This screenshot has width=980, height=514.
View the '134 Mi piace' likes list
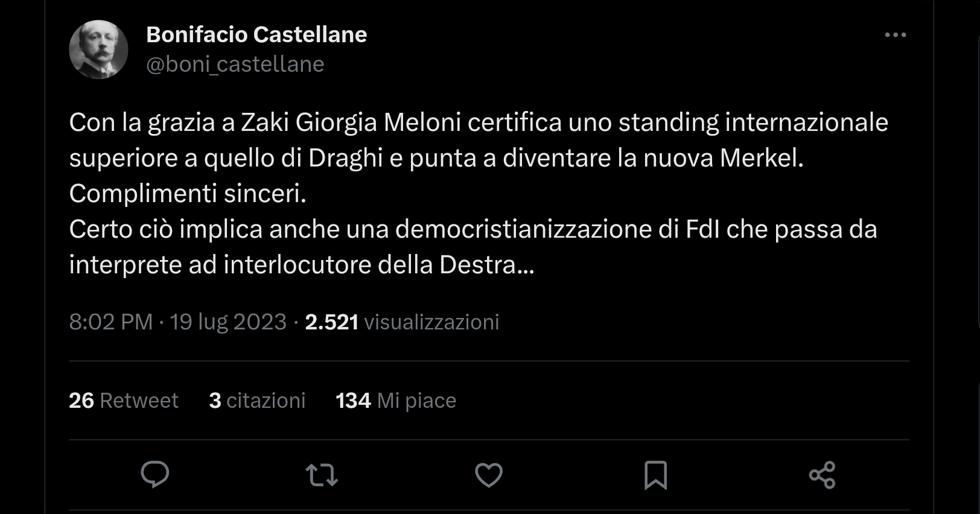click(x=395, y=400)
